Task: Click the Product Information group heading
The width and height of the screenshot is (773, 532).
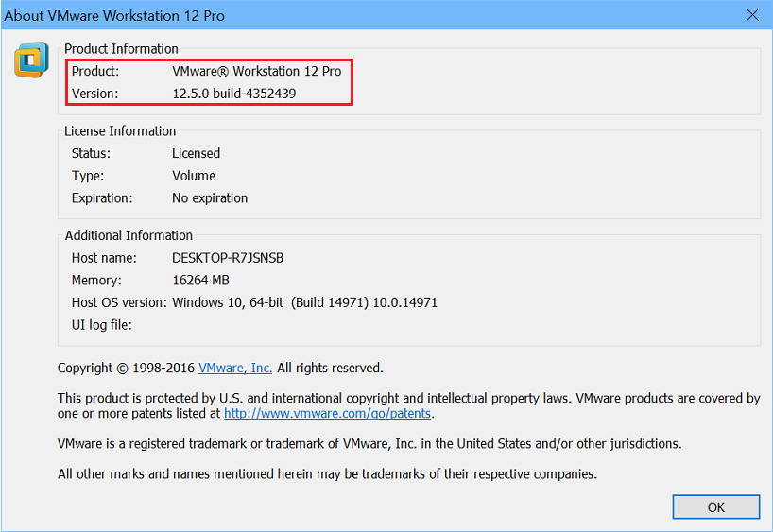Action: (x=121, y=49)
